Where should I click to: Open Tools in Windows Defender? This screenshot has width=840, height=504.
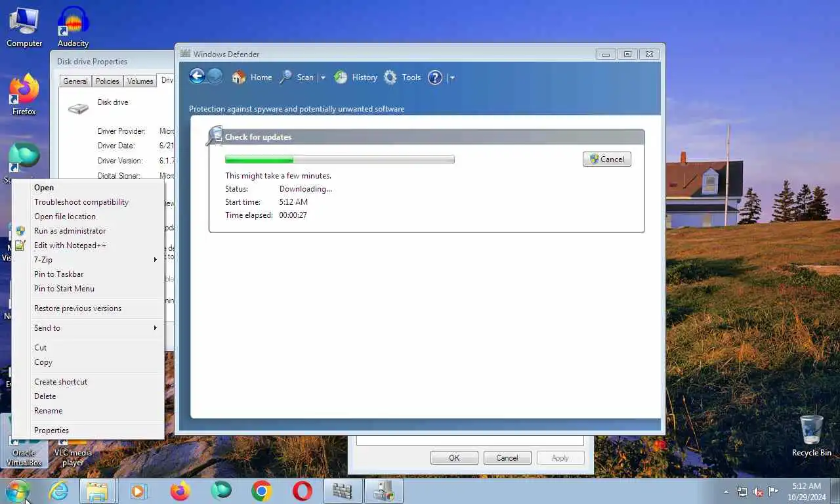point(402,77)
